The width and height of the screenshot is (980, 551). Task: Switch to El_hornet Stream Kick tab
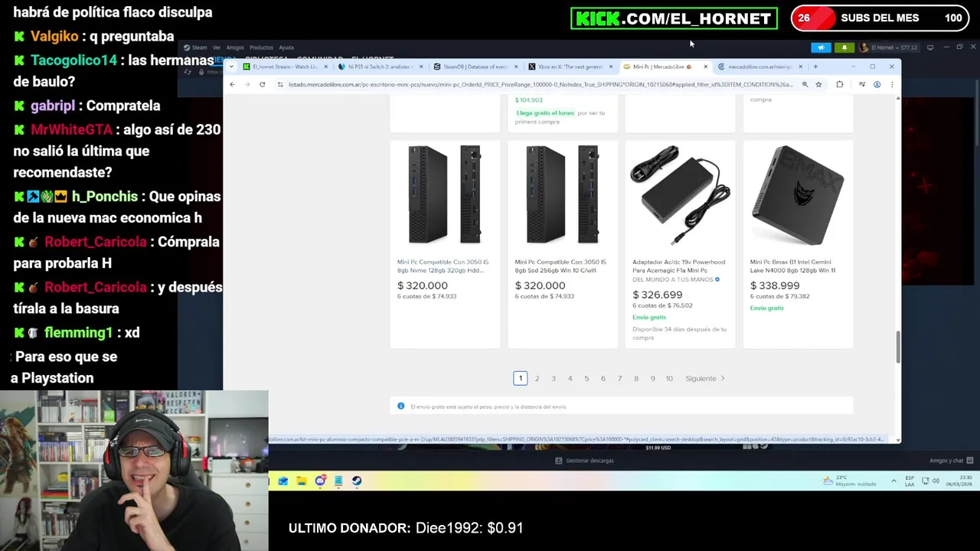(x=286, y=67)
